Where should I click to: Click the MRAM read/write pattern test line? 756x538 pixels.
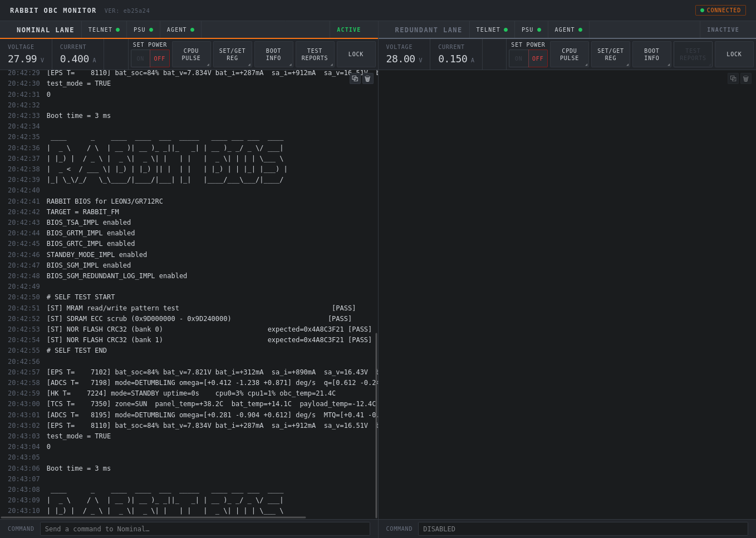point(201,308)
